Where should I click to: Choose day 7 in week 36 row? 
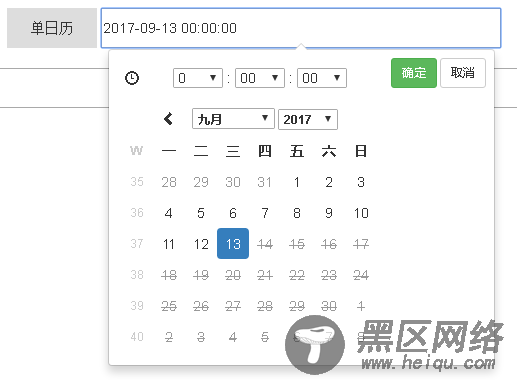tap(265, 213)
